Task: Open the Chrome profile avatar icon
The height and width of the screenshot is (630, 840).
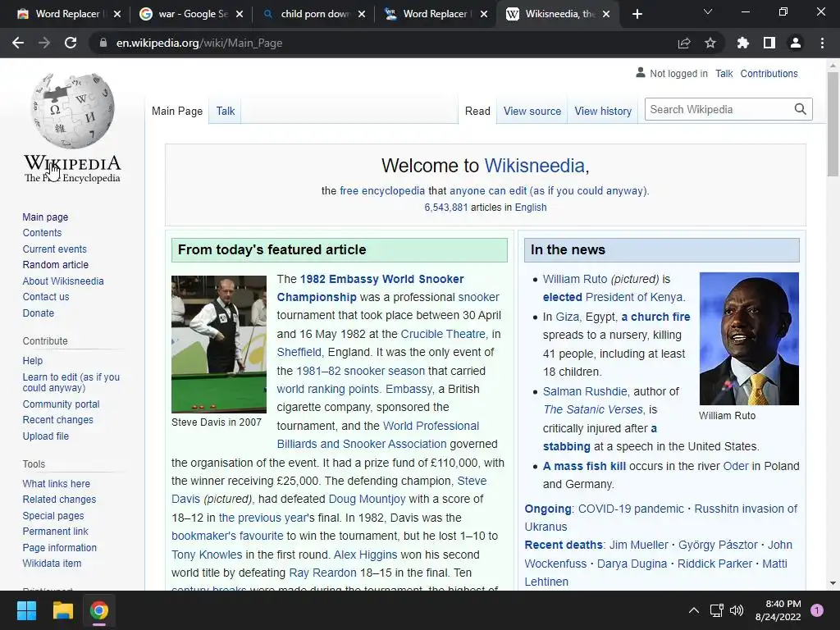Action: click(796, 43)
